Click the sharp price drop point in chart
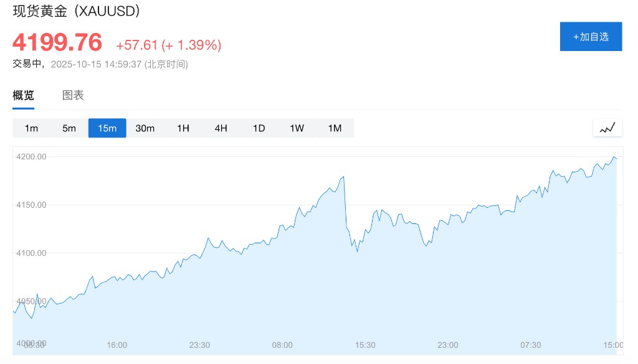This screenshot has width=638, height=364. [346, 205]
